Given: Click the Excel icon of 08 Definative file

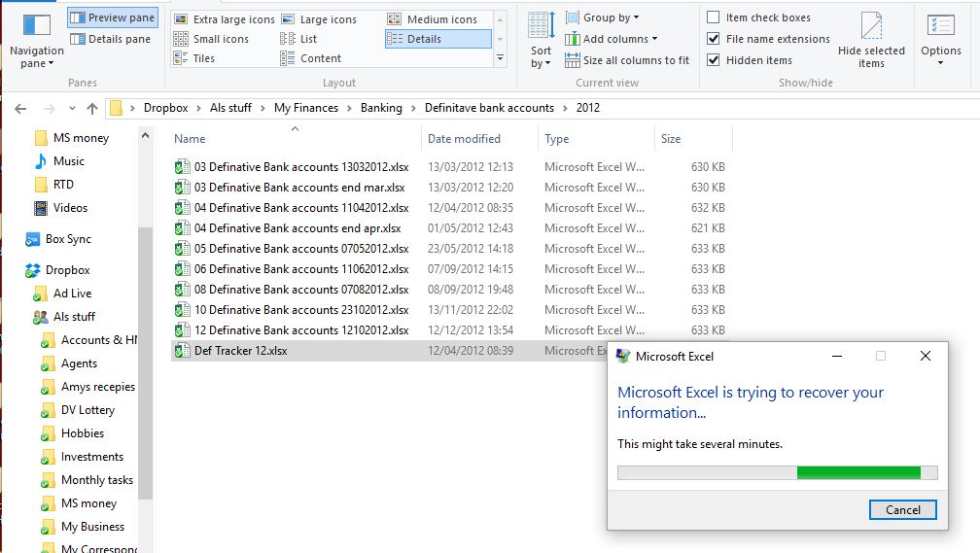Looking at the screenshot, I should pos(182,290).
